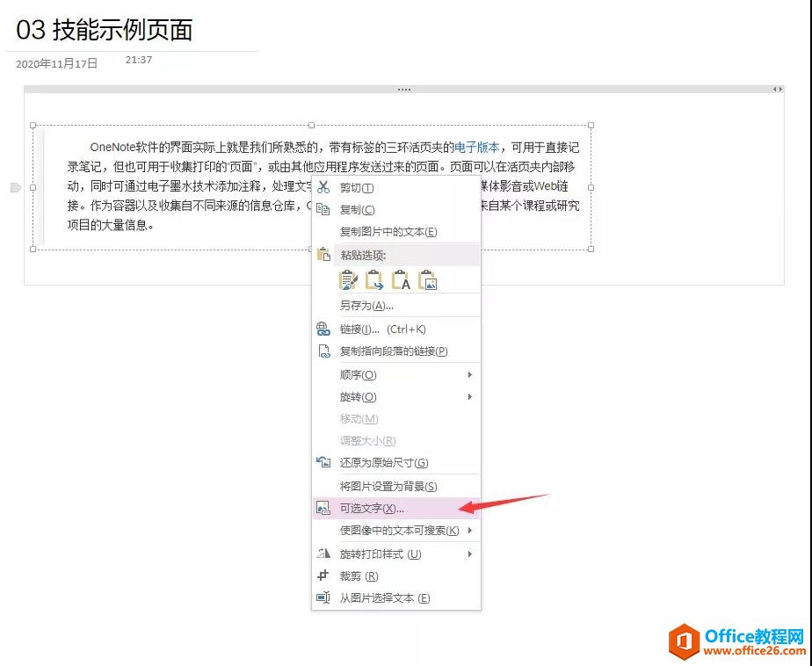The width and height of the screenshot is (812, 666).
Task: Choose Keep Source Formatting paste option
Action: pyautogui.click(x=348, y=280)
